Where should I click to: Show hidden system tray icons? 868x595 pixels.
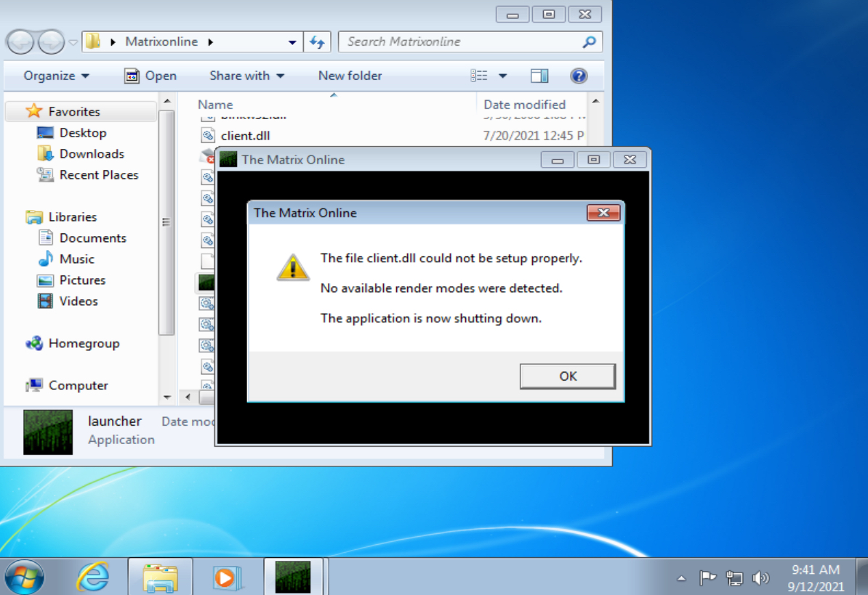(x=681, y=579)
